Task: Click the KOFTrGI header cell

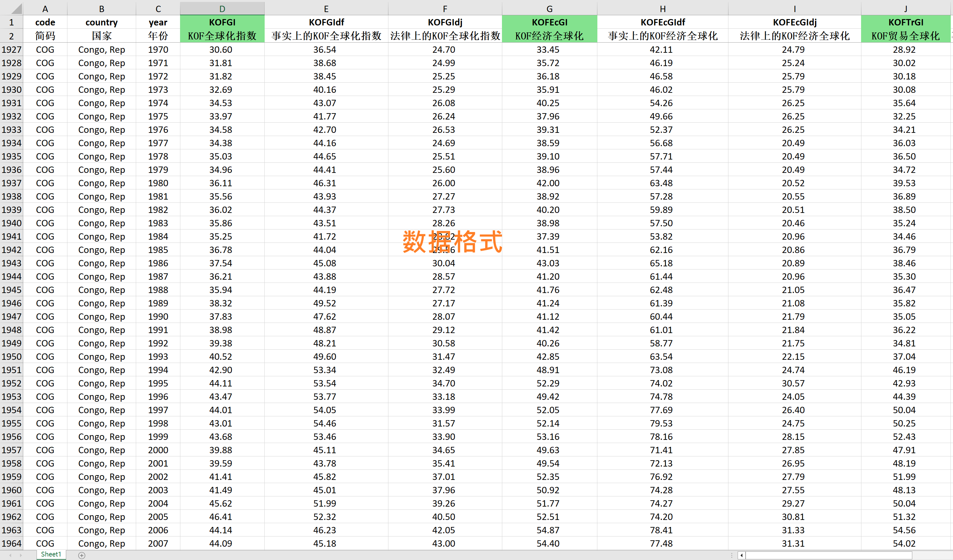Action: [x=906, y=22]
